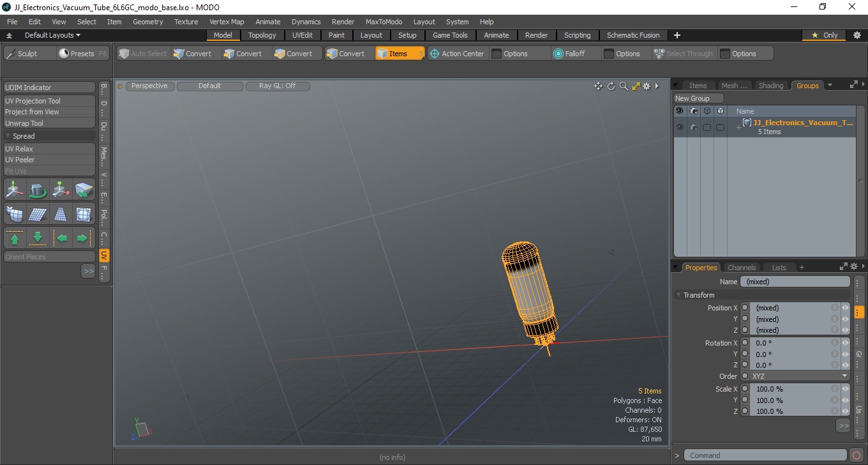The width and height of the screenshot is (868, 465).
Task: Expand the JJ_Electronics_Vacuum group plus
Action: pyautogui.click(x=738, y=128)
